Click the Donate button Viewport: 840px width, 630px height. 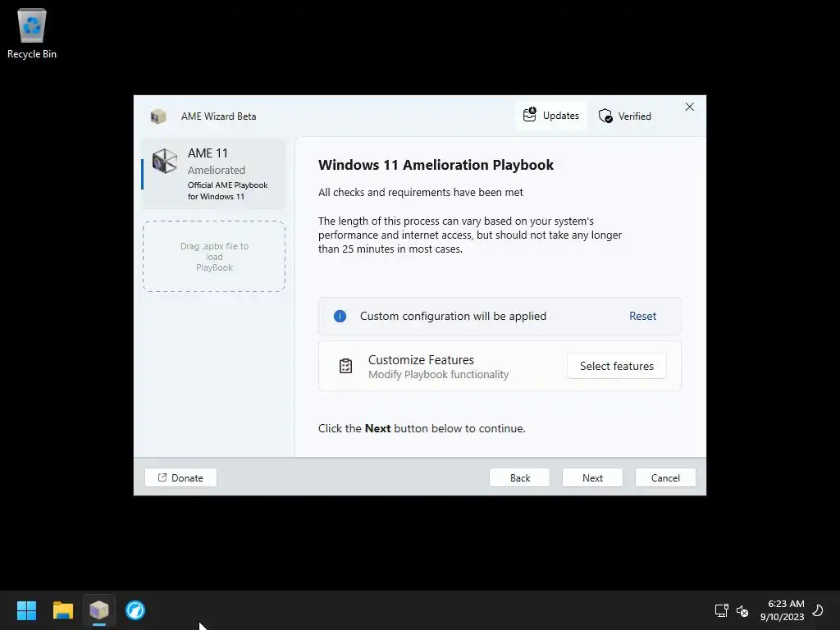(x=180, y=478)
